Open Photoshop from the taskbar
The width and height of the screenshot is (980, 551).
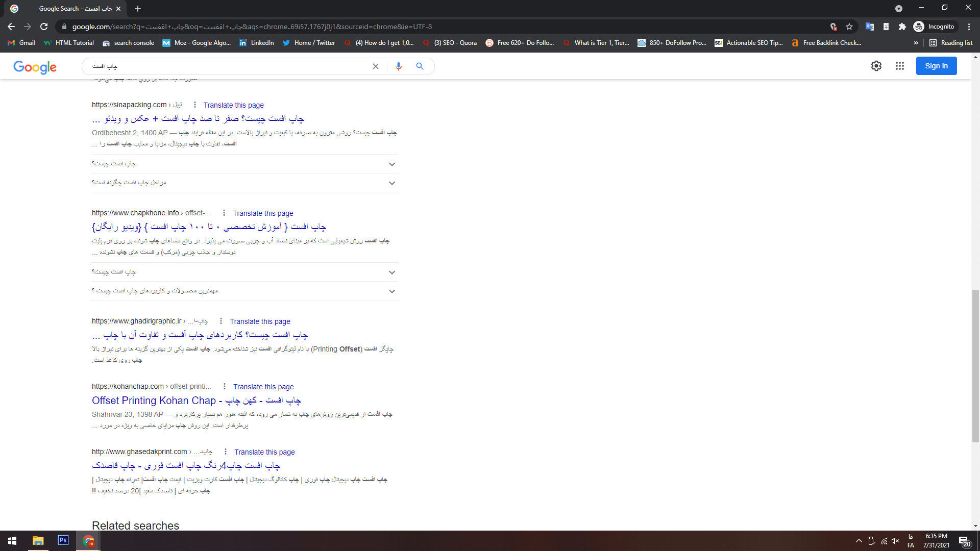(x=63, y=540)
